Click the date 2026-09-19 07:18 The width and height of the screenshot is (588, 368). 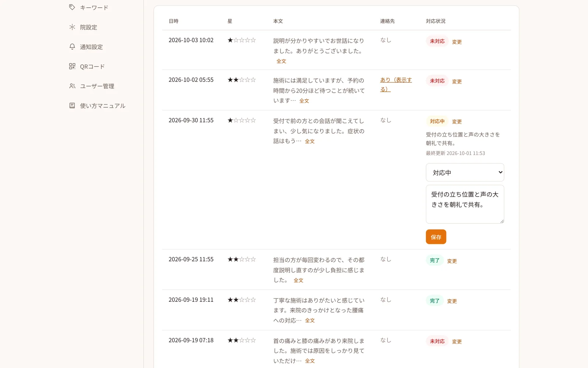[x=191, y=340]
